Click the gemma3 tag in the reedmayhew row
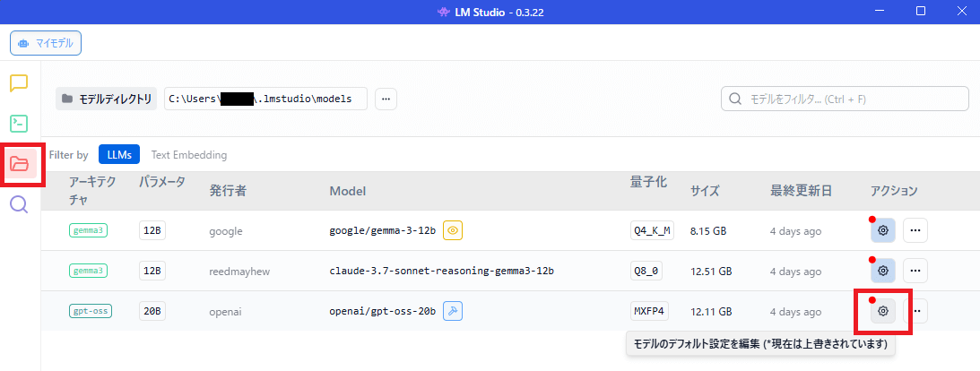Viewport: 980px width, 371px height. pyautogui.click(x=88, y=271)
